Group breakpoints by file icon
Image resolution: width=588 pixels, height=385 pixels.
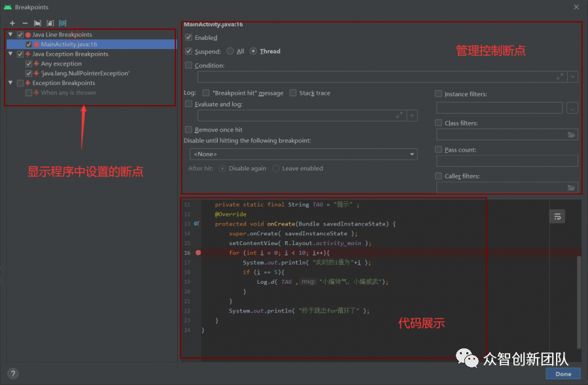pos(50,24)
